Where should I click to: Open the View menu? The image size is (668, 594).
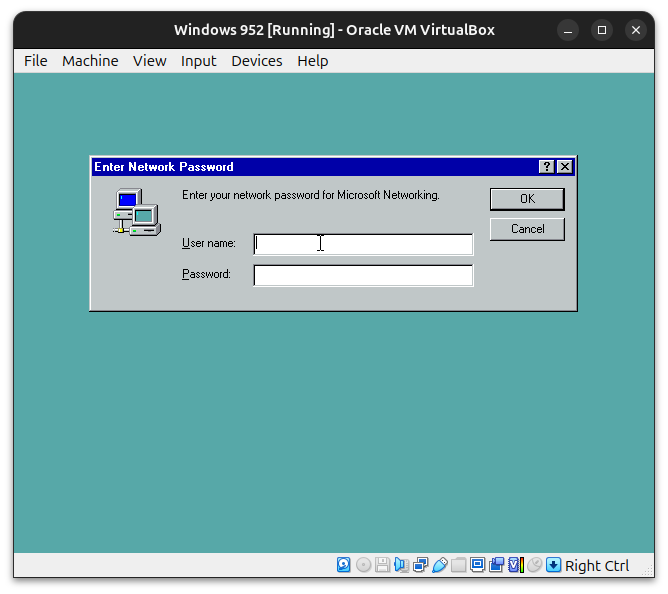tap(150, 61)
